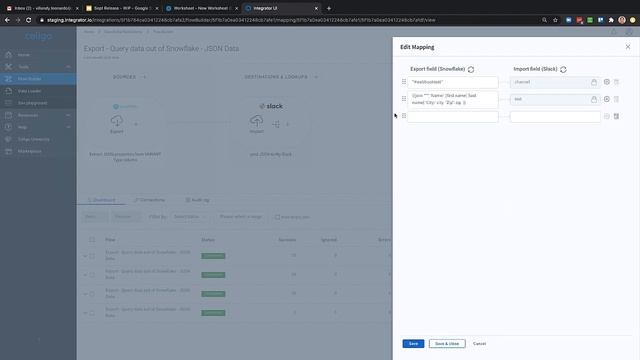The image size is (640, 360).
Task: Grab drag handle of channel mapping row
Action: 404,82
